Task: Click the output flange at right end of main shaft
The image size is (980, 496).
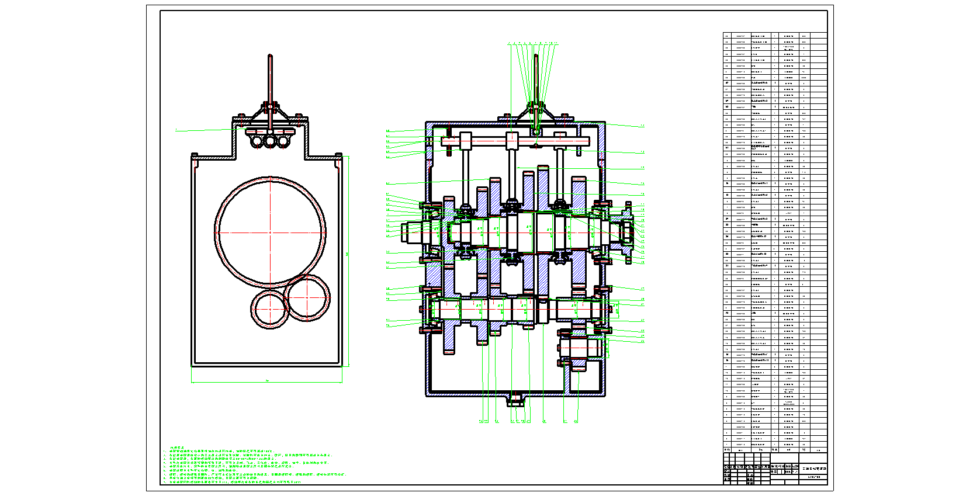Action: (628, 233)
